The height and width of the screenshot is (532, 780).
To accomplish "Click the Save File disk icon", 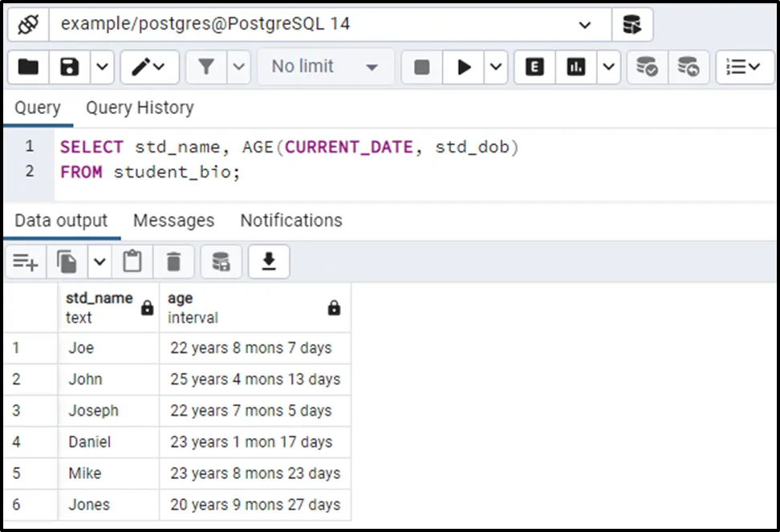I will (x=70, y=67).
